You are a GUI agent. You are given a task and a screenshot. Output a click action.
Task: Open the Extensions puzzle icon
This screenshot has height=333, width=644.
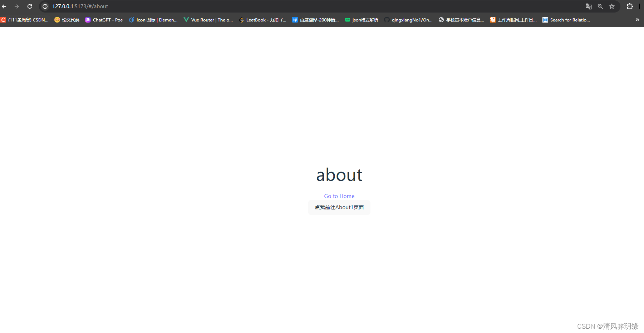pos(630,6)
